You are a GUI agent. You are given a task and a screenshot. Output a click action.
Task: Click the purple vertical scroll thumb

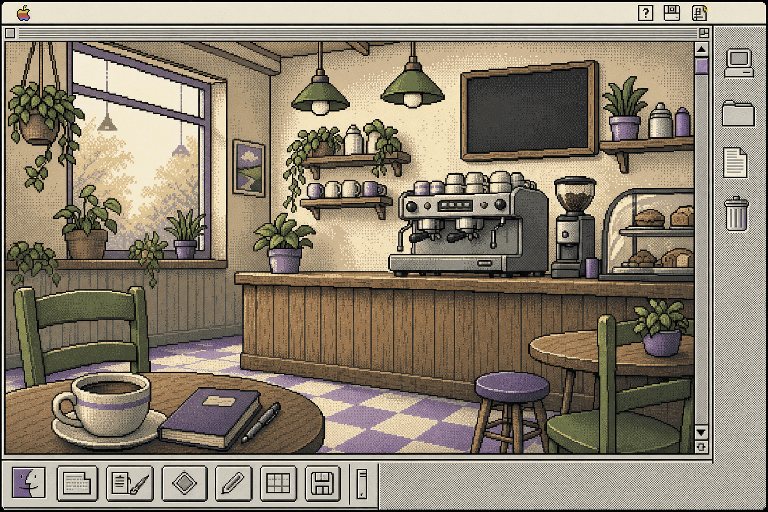pos(702,66)
